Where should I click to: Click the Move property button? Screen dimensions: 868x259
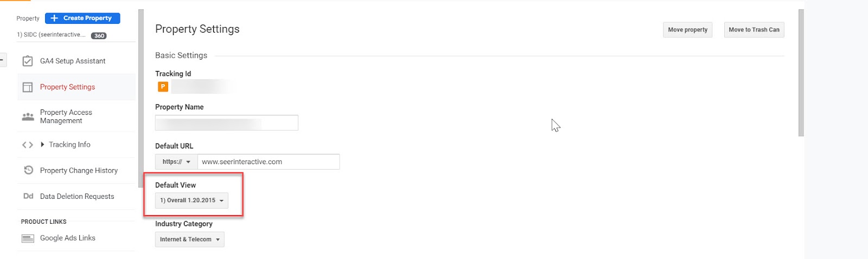click(687, 30)
